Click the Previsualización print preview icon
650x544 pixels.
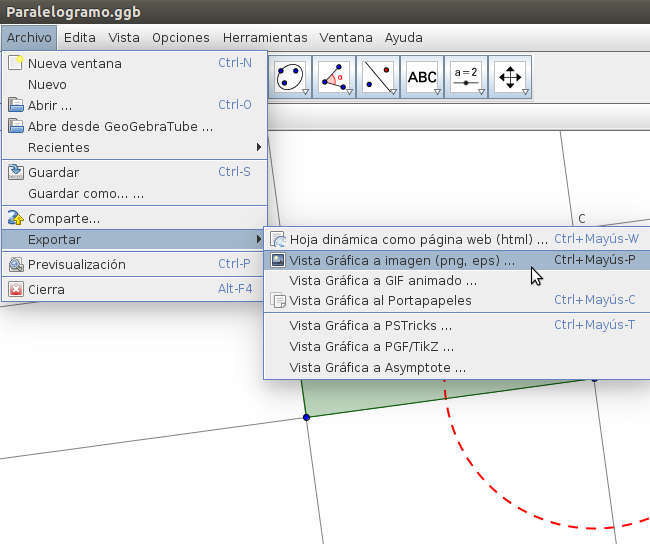[x=16, y=264]
